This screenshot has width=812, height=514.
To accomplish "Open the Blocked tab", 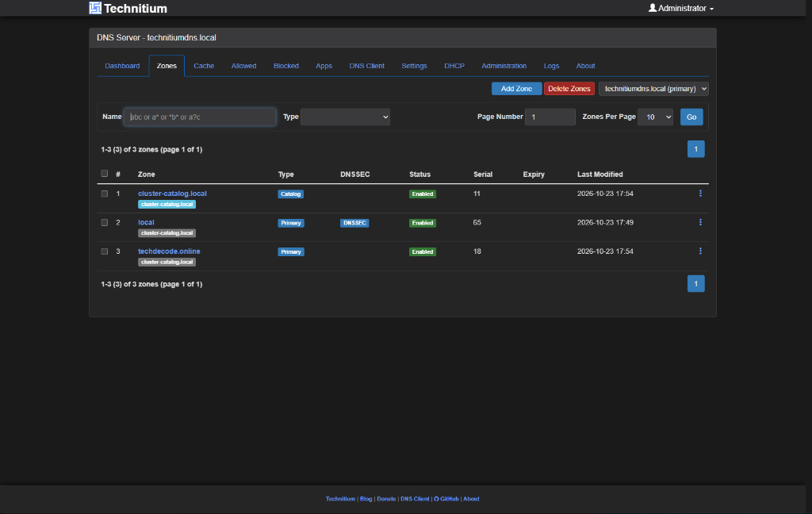I will (x=285, y=66).
